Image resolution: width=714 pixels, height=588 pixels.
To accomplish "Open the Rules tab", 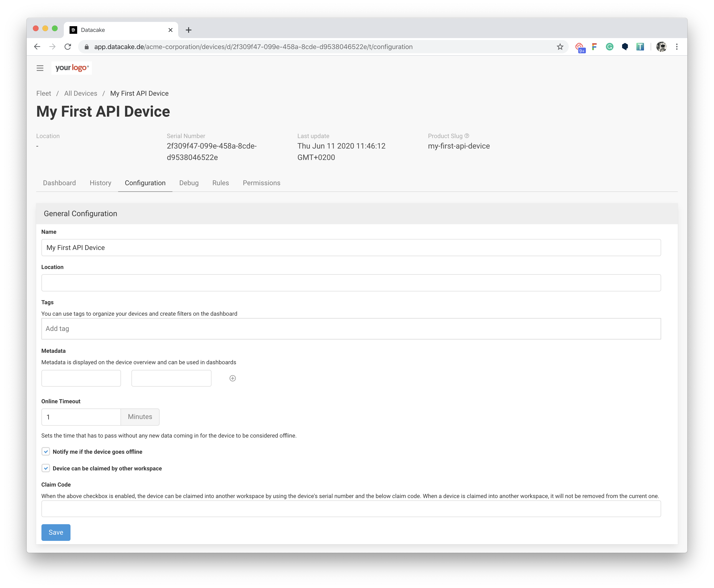I will 221,183.
